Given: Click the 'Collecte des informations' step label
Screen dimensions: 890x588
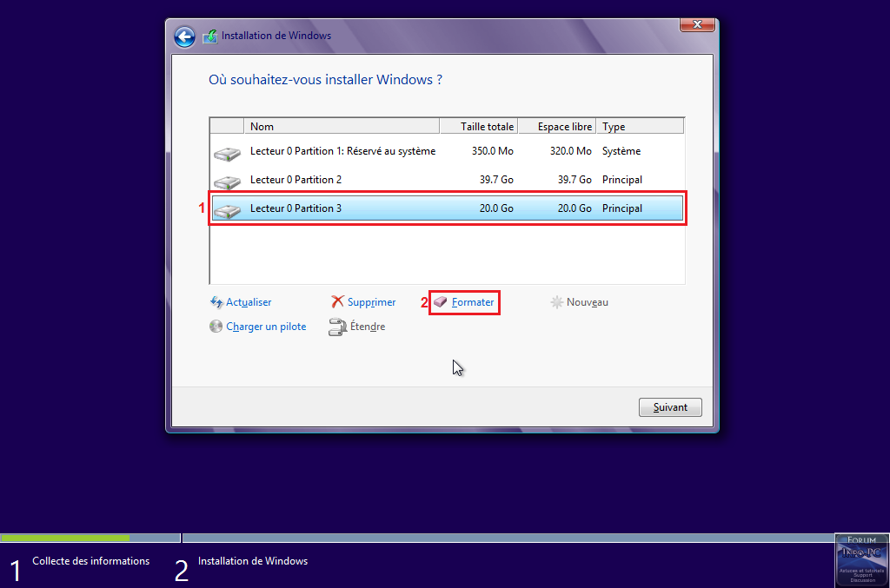Looking at the screenshot, I should tap(90, 561).
